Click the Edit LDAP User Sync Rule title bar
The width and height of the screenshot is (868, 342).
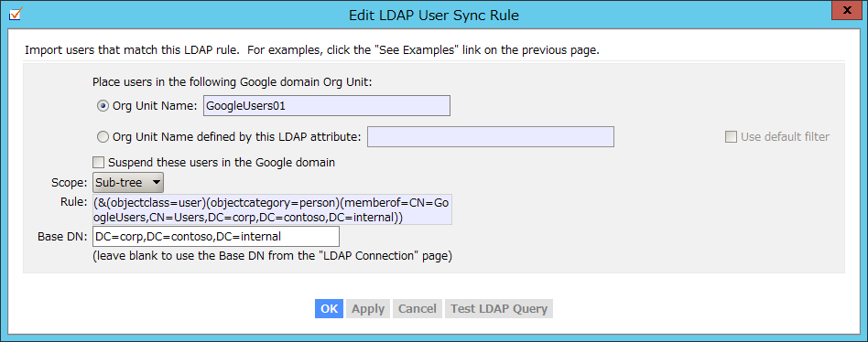(x=434, y=15)
